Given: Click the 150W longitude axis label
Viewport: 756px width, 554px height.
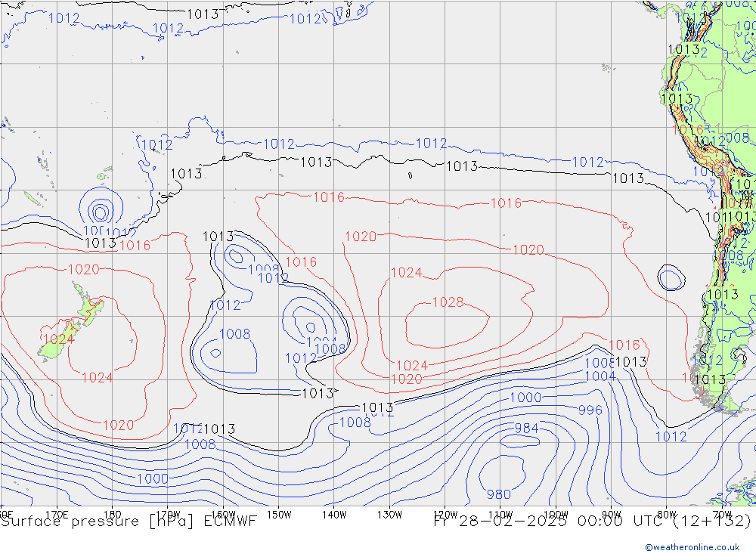Looking at the screenshot, I should click(x=279, y=515).
